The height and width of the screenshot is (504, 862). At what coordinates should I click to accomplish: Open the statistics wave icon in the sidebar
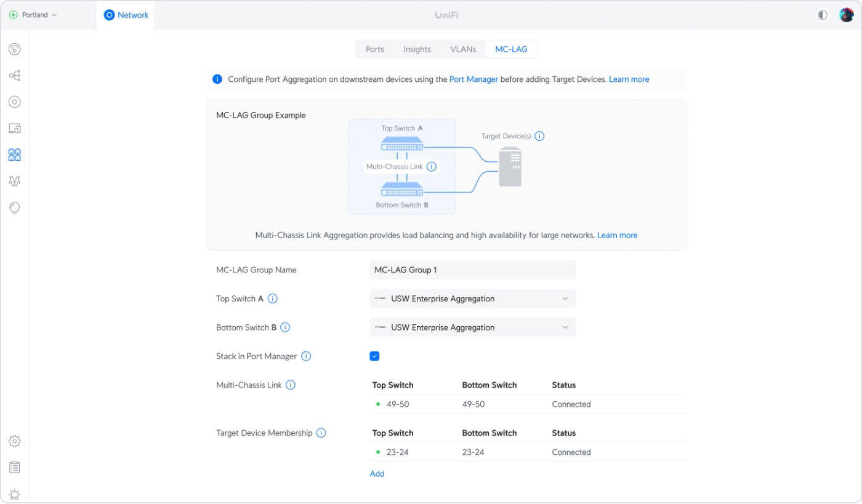pos(15,181)
